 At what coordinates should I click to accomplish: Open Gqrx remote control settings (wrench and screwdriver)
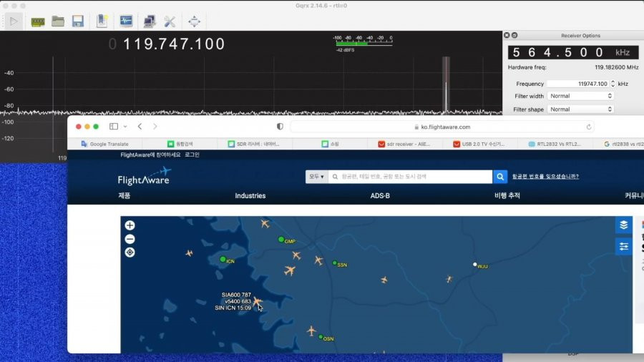coord(170,21)
